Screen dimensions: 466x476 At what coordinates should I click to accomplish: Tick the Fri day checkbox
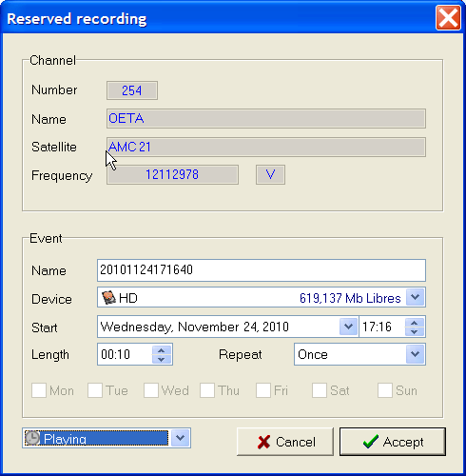point(263,390)
